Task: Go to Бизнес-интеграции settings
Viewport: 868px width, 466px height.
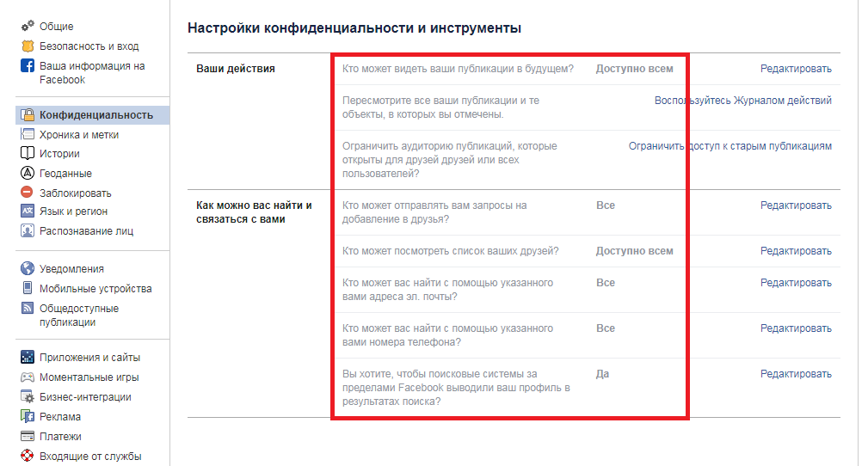Action: tap(85, 397)
